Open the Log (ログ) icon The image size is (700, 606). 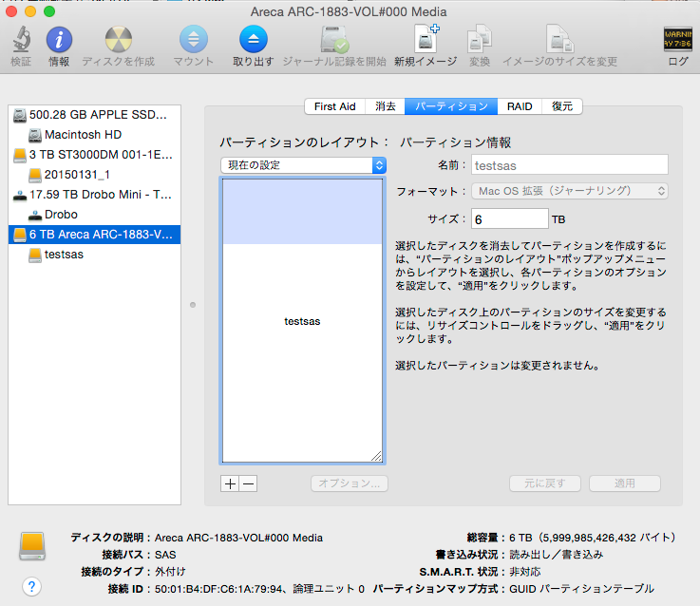click(x=677, y=39)
